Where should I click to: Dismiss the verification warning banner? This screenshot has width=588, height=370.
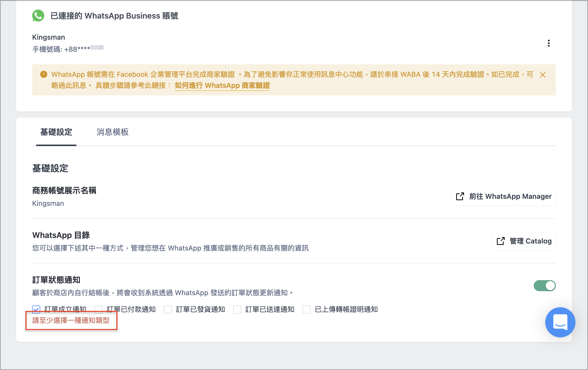[x=543, y=75]
